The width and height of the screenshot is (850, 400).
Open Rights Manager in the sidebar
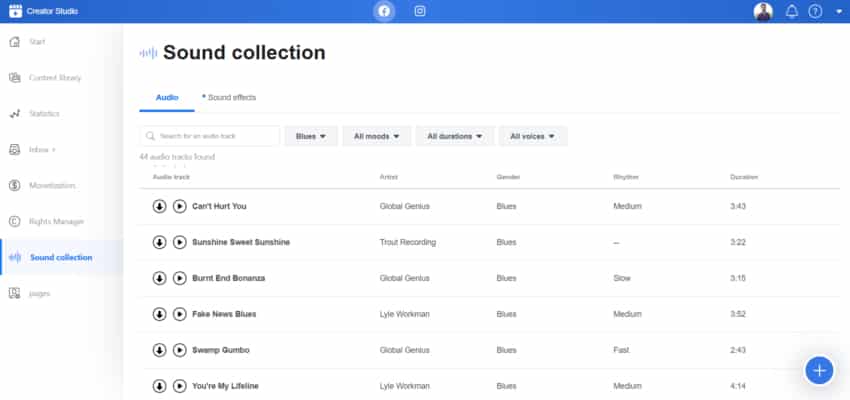click(x=58, y=221)
